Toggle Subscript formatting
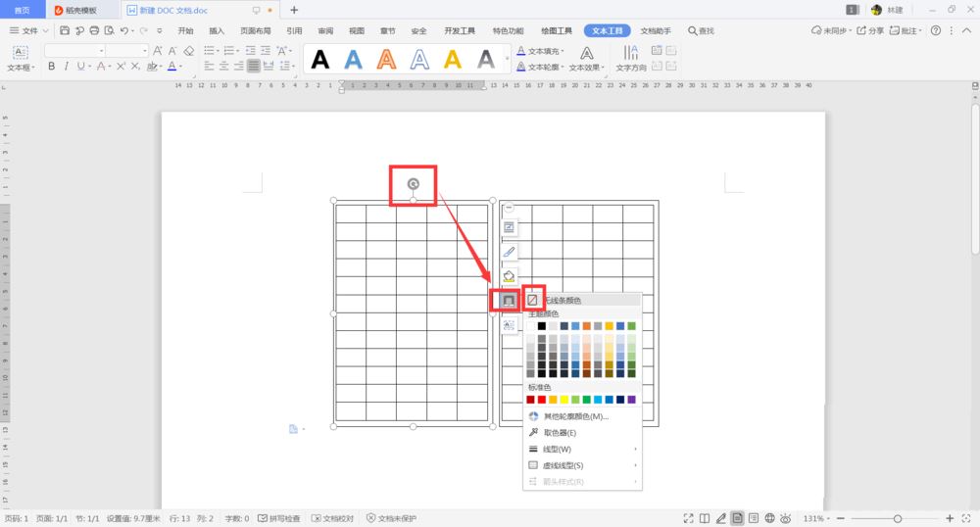Screen dimensions: 980x527 [135, 67]
